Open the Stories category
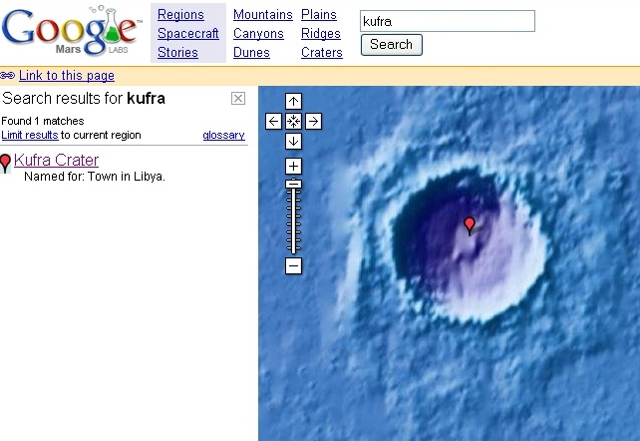 [178, 53]
